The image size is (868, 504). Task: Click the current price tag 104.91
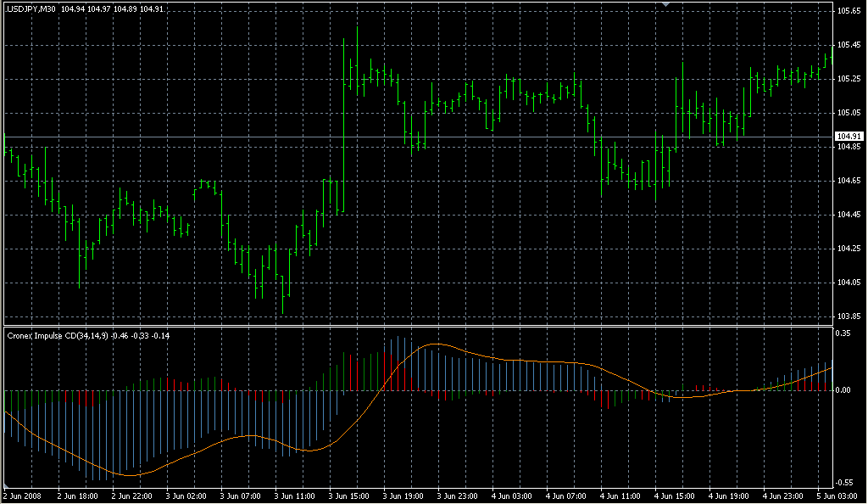(849, 137)
